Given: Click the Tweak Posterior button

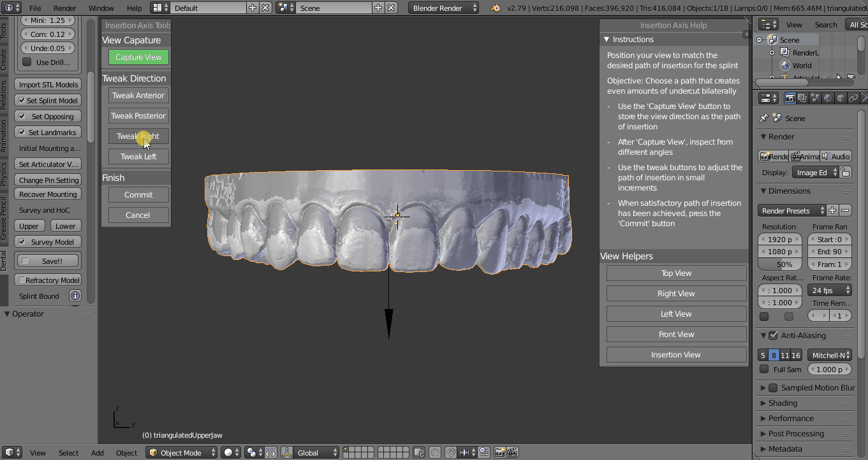Looking at the screenshot, I should click(x=138, y=115).
